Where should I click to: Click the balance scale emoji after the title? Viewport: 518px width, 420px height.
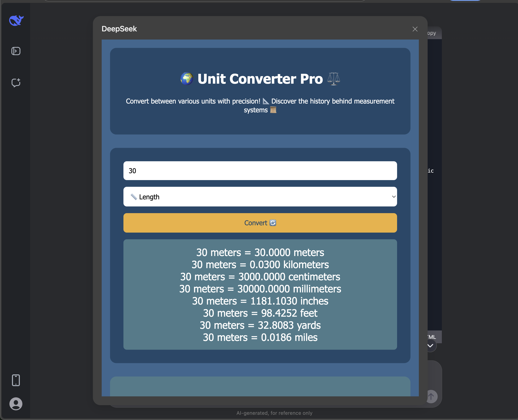334,79
